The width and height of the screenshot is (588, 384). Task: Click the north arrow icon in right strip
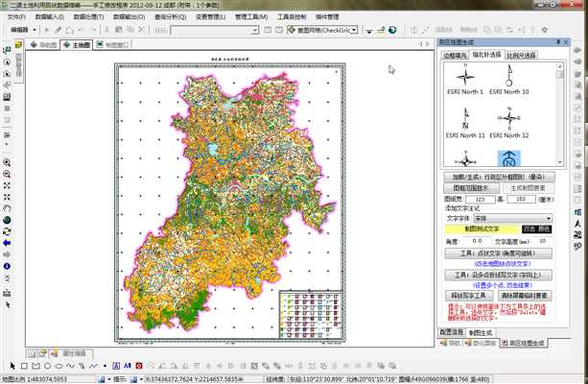tap(577, 224)
